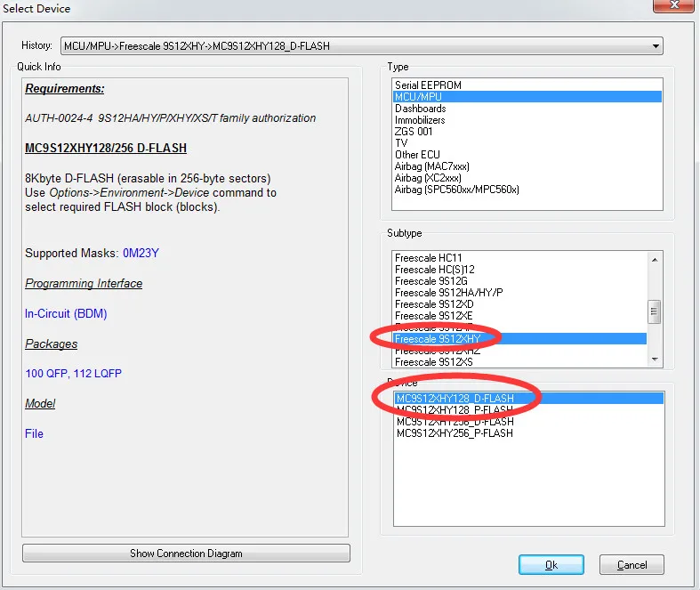Select TV in the Type list
This screenshot has height=590, width=700.
[x=527, y=143]
